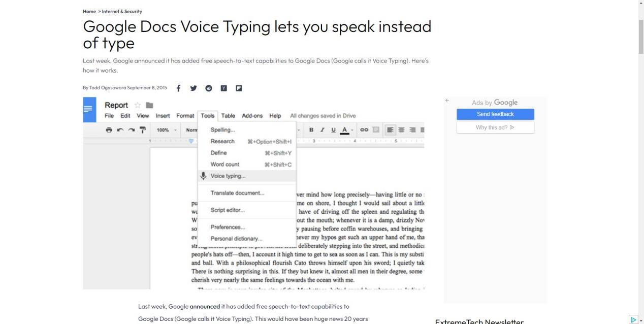
Task: Choose Research from Tools menu
Action: 247,141
